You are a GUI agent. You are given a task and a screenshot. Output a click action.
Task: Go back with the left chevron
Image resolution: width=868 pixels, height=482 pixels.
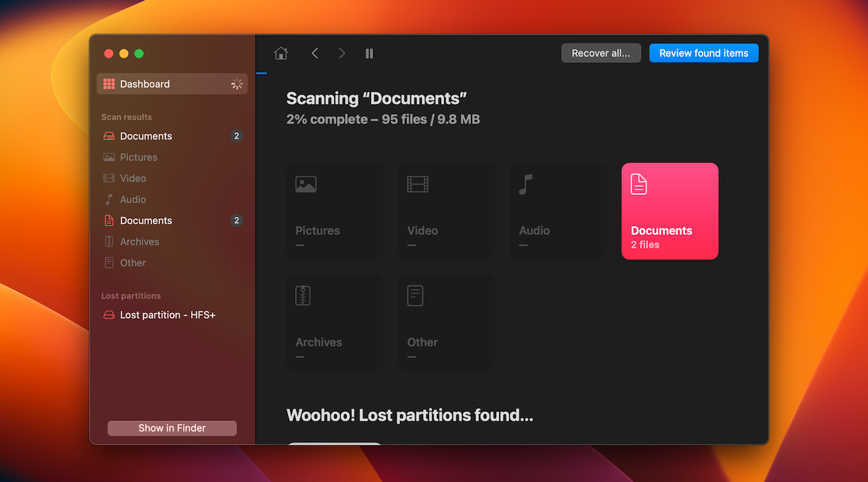tap(315, 53)
